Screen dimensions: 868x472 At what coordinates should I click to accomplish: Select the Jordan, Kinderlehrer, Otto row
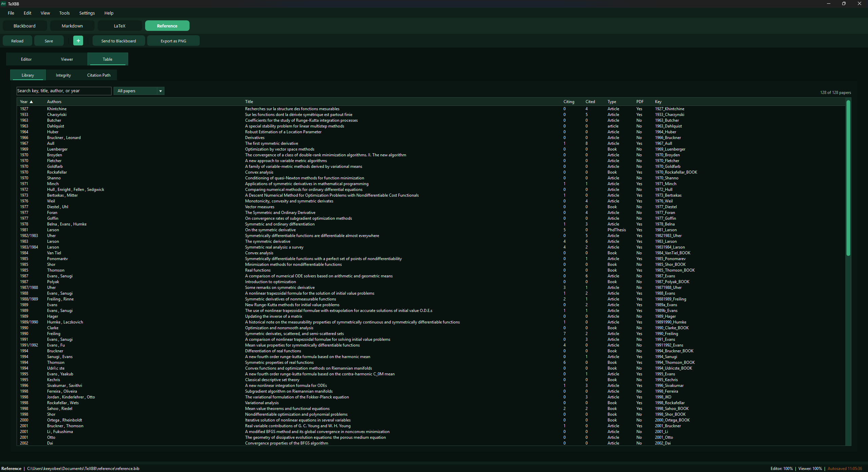[x=431, y=397]
